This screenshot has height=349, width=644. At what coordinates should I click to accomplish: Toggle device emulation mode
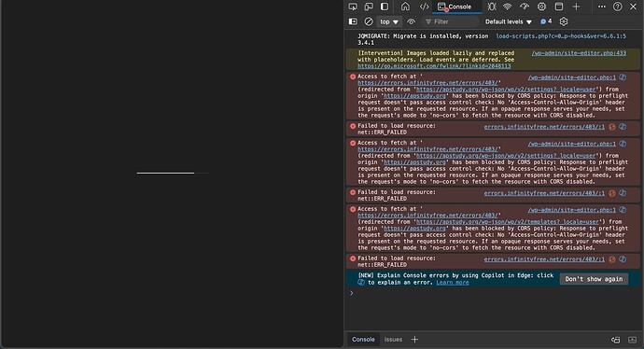pyautogui.click(x=369, y=7)
